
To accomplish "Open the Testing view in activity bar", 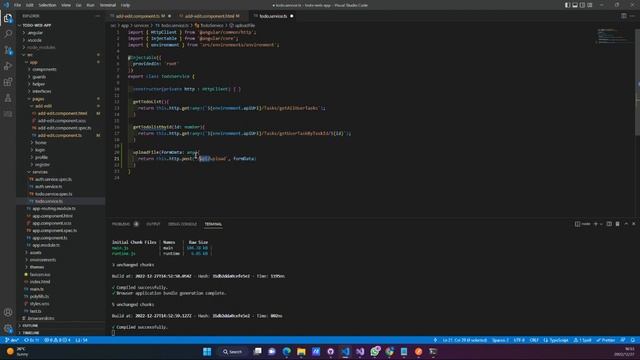I will click(x=8, y=98).
